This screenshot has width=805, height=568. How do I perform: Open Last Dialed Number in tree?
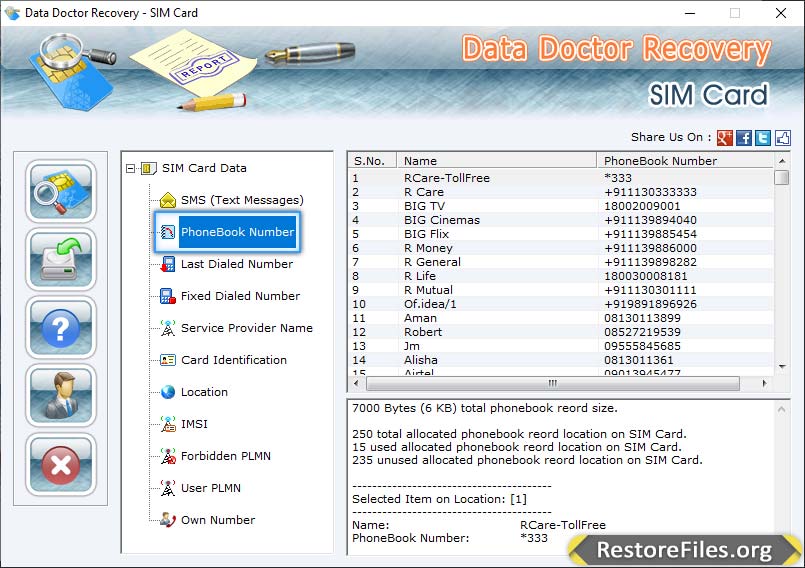[237, 264]
